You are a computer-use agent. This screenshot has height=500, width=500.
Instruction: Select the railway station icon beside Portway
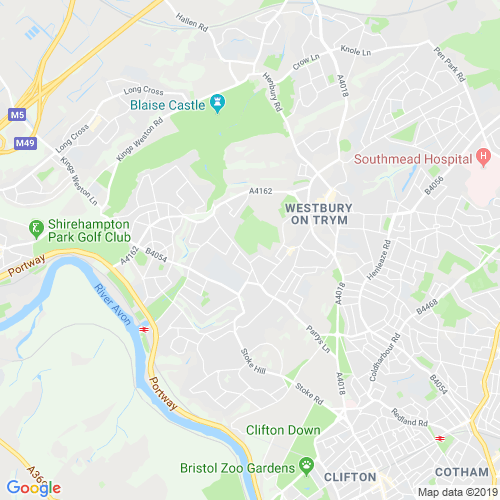coord(144,329)
